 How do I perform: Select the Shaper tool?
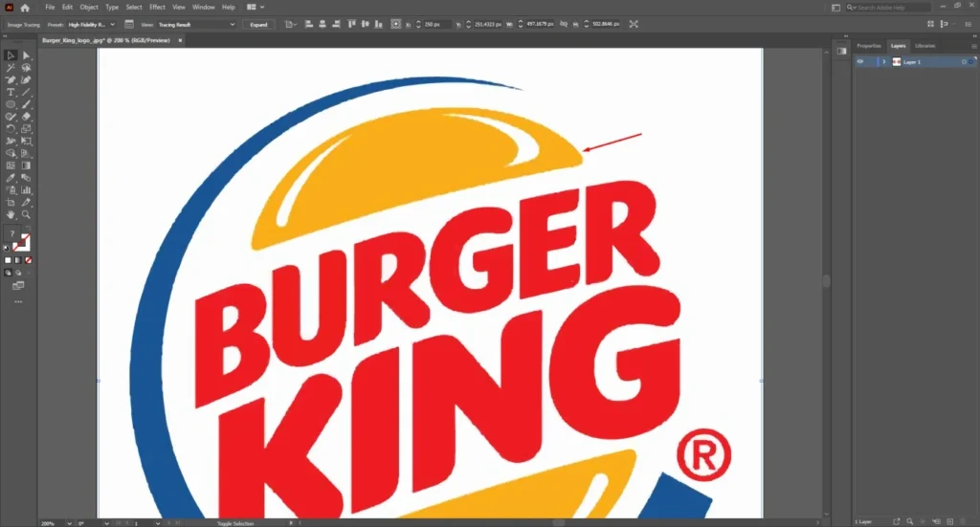[x=11, y=117]
